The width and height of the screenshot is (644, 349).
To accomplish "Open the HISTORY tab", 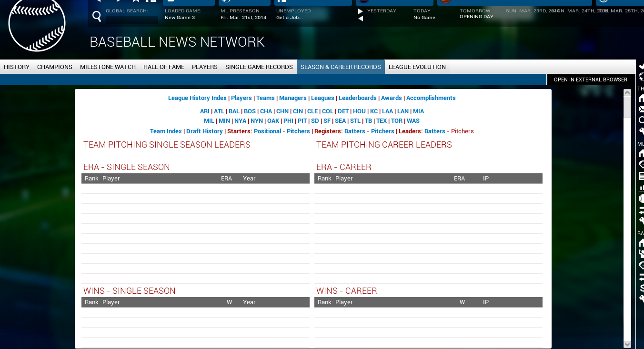I will pyautogui.click(x=17, y=67).
